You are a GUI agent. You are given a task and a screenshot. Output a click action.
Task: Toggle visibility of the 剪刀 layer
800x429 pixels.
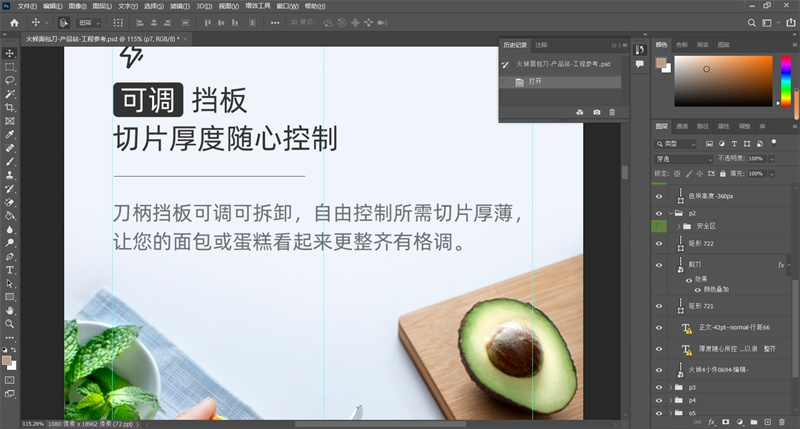pos(658,265)
